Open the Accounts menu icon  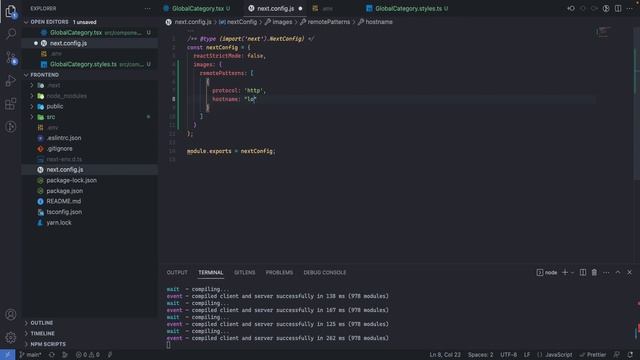11,314
